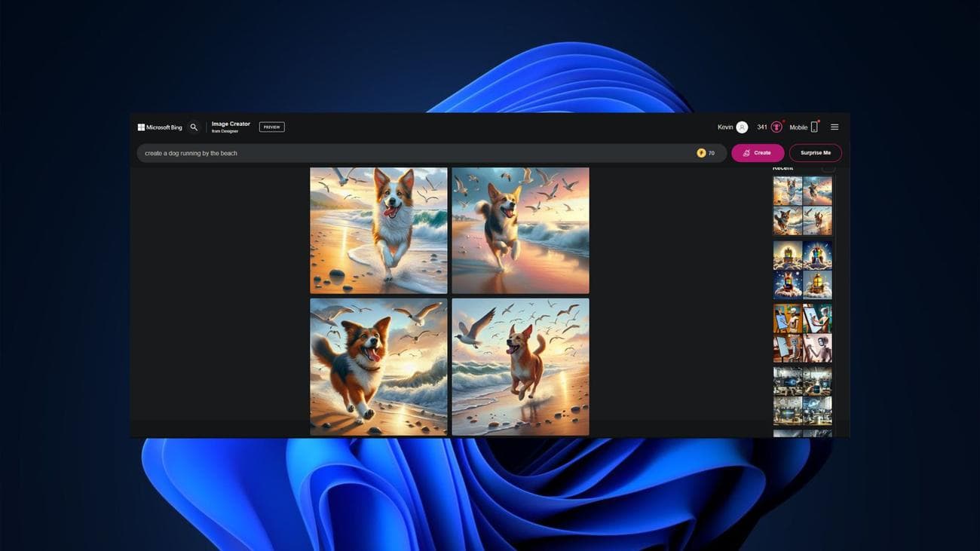Click the Surprise Me button
This screenshot has height=551, width=980.
point(815,153)
